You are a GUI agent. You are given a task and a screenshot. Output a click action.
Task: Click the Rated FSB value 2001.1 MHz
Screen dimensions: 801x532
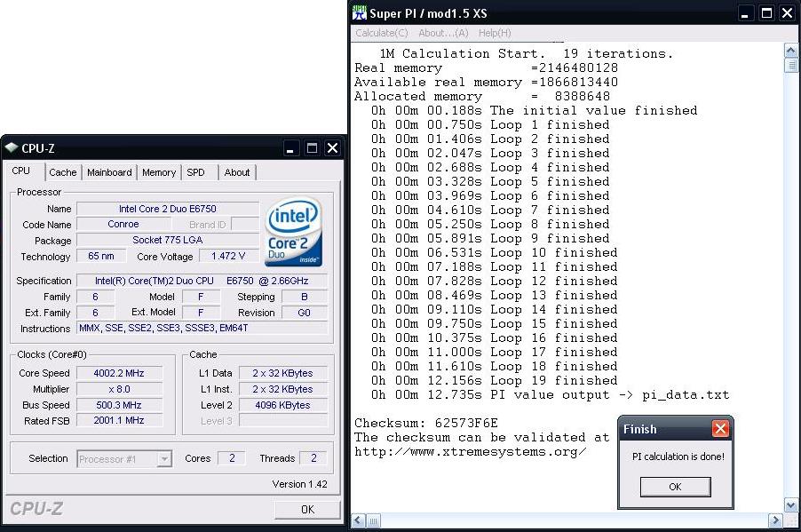(119, 420)
